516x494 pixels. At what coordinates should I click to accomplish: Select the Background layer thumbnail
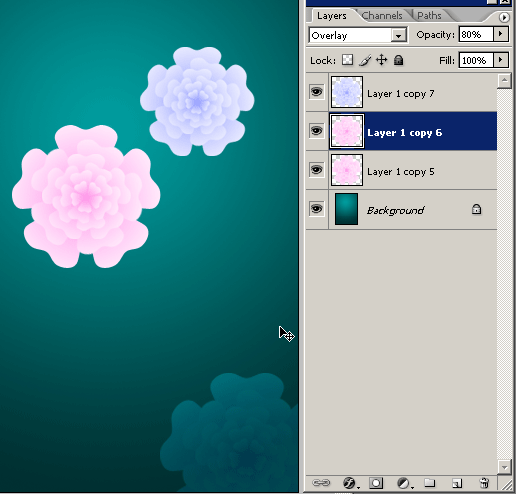click(346, 209)
